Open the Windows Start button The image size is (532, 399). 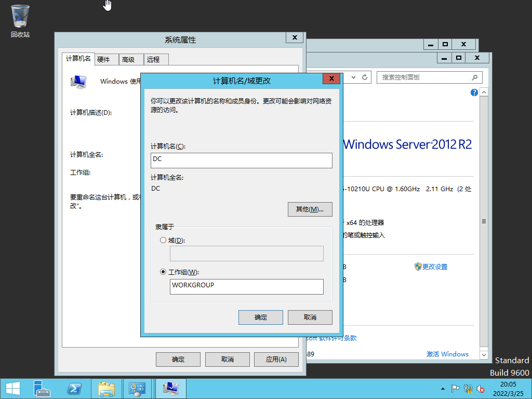tap(13, 389)
